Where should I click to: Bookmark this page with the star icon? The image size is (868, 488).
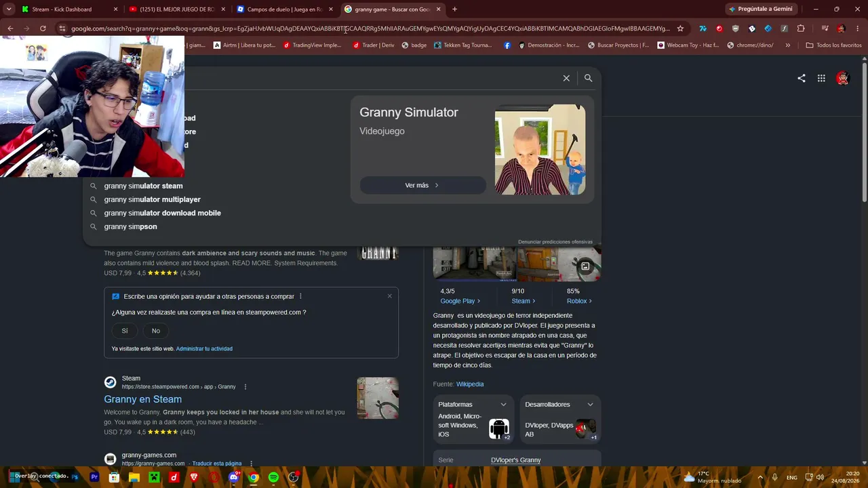680,28
